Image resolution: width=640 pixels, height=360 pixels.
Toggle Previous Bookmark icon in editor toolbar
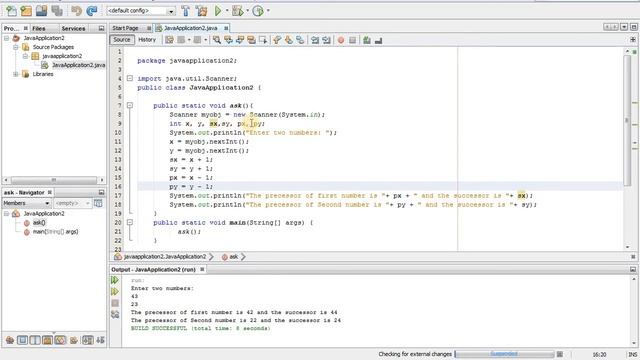tap(277, 40)
